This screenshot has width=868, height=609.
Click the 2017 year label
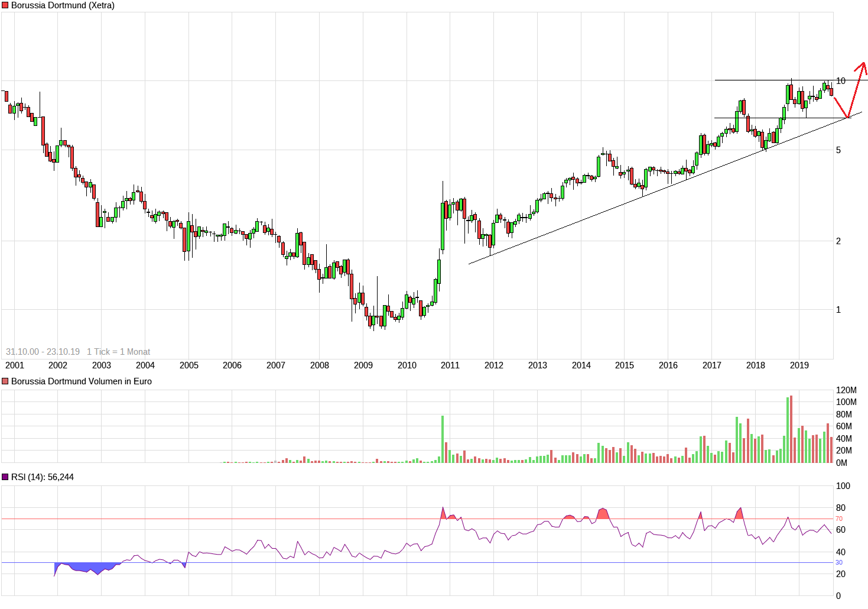tap(712, 365)
